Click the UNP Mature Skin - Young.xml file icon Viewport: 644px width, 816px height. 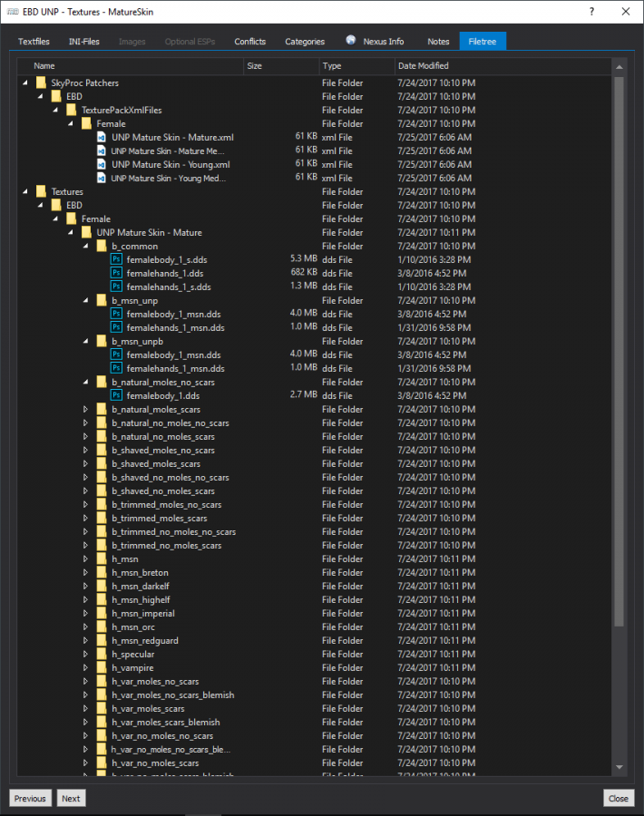point(102,164)
